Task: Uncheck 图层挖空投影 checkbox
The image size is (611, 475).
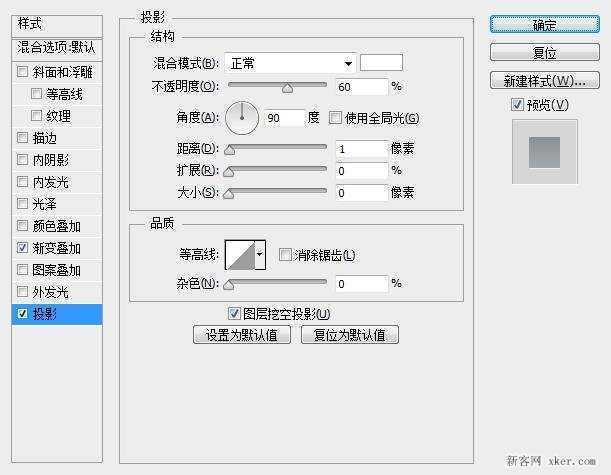Action: coord(234,313)
